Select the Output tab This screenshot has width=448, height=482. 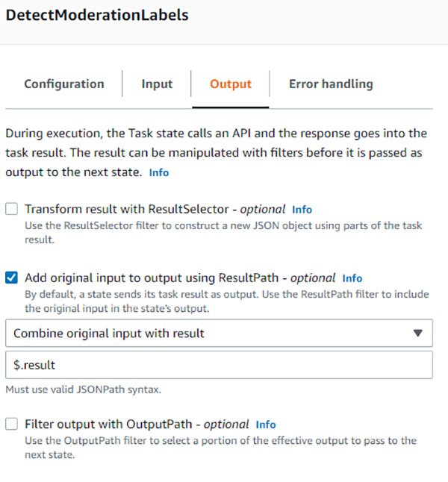(x=231, y=84)
